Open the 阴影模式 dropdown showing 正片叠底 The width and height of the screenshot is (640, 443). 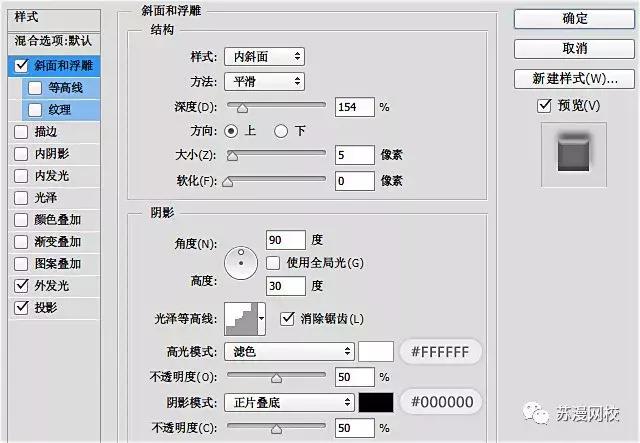[289, 402]
